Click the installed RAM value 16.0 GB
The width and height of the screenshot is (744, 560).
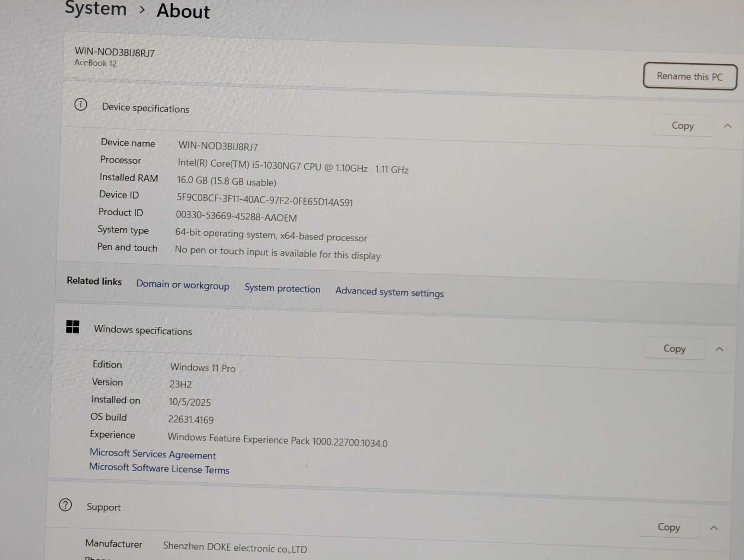point(227,181)
